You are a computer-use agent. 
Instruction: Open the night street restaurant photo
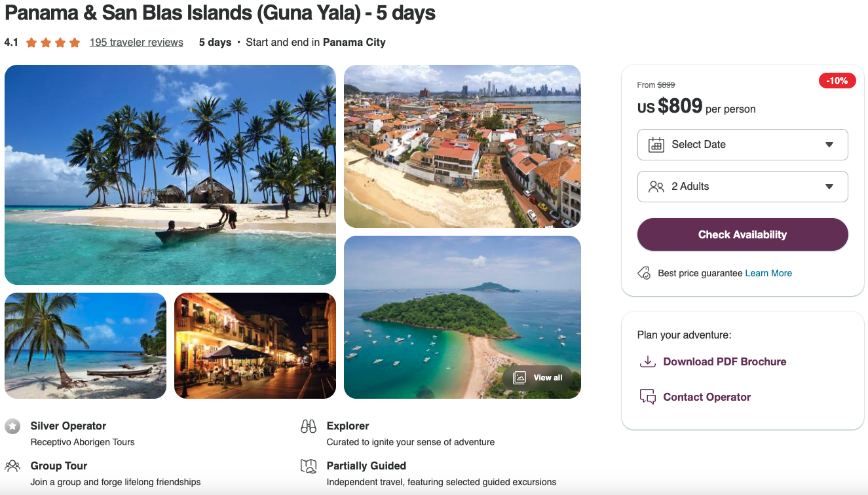tap(255, 346)
